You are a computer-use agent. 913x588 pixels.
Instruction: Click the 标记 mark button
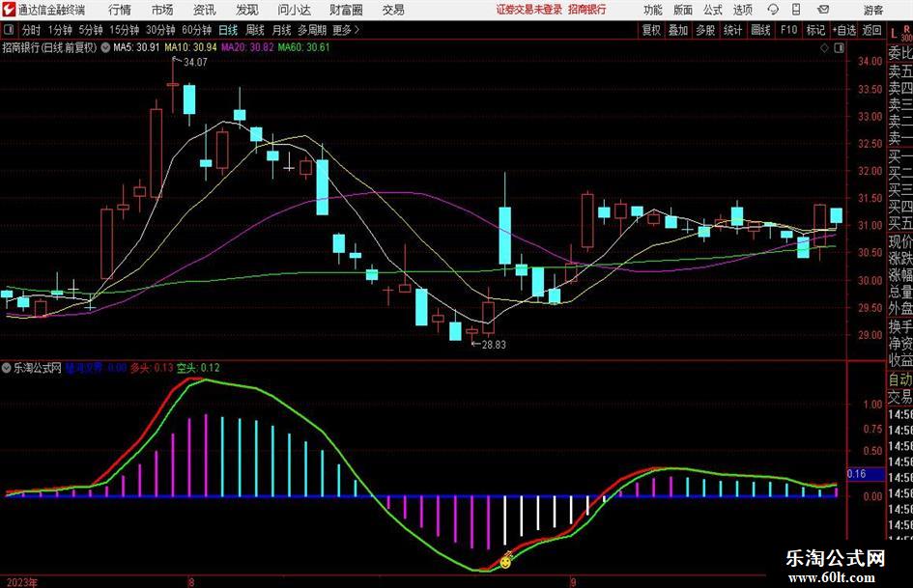[815, 30]
